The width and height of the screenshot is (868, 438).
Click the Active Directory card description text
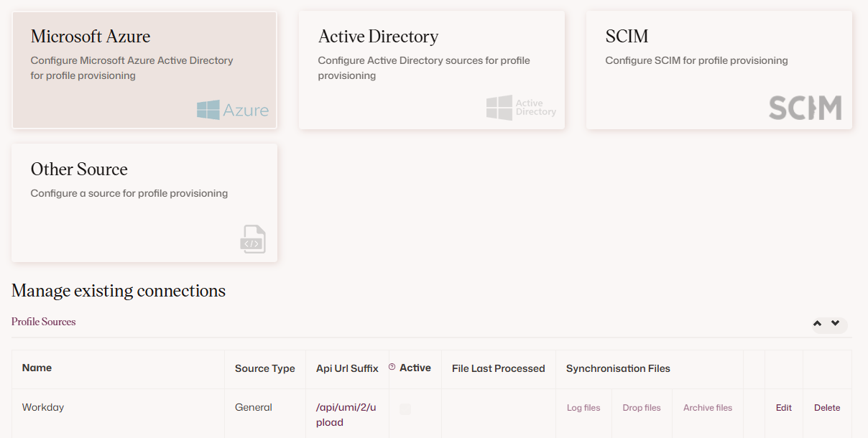pos(424,68)
